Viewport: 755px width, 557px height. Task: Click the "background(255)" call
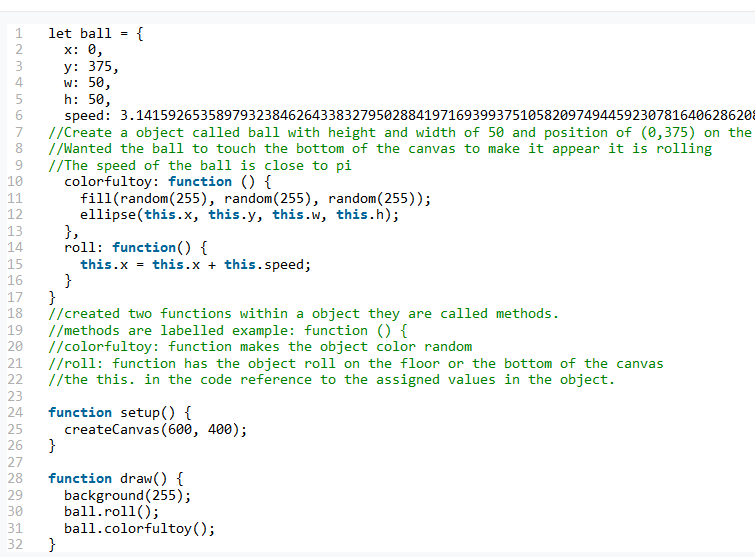click(126, 495)
